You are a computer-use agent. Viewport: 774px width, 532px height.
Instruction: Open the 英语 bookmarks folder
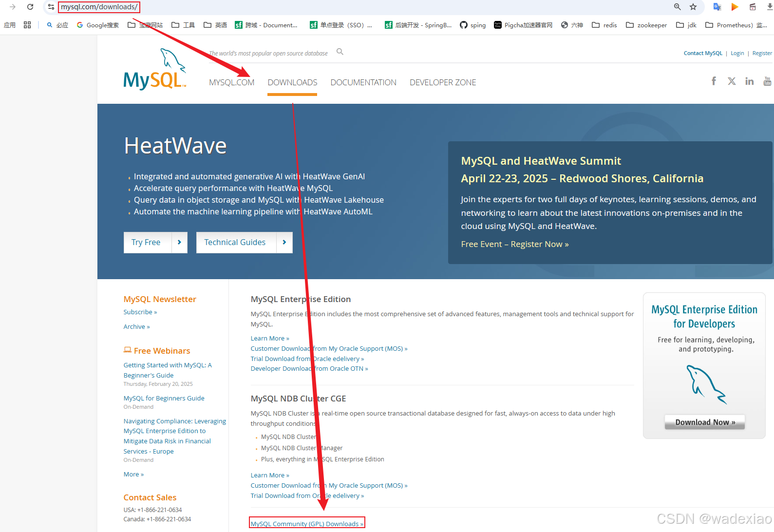pyautogui.click(x=215, y=25)
